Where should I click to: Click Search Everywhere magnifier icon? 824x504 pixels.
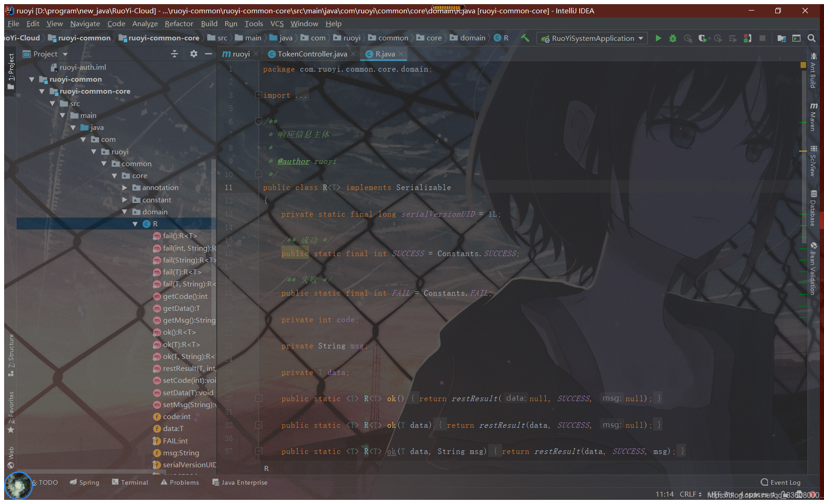[812, 38]
